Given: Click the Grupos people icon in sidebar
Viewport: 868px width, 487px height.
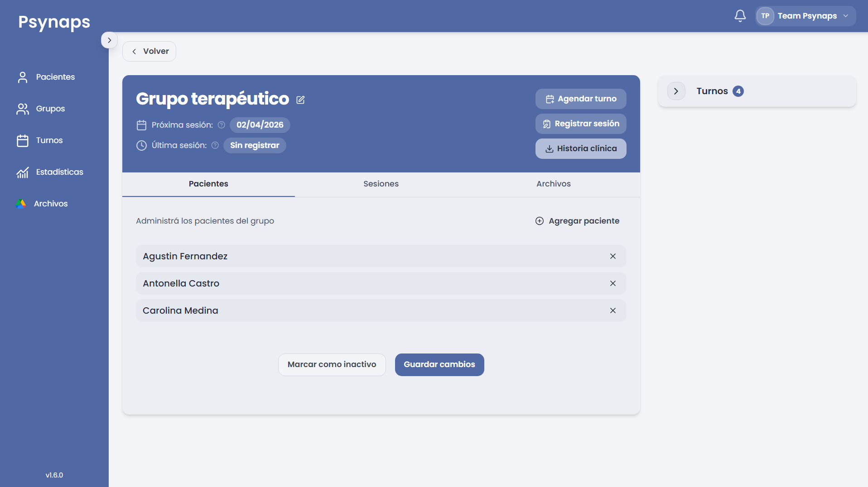Looking at the screenshot, I should [x=23, y=109].
